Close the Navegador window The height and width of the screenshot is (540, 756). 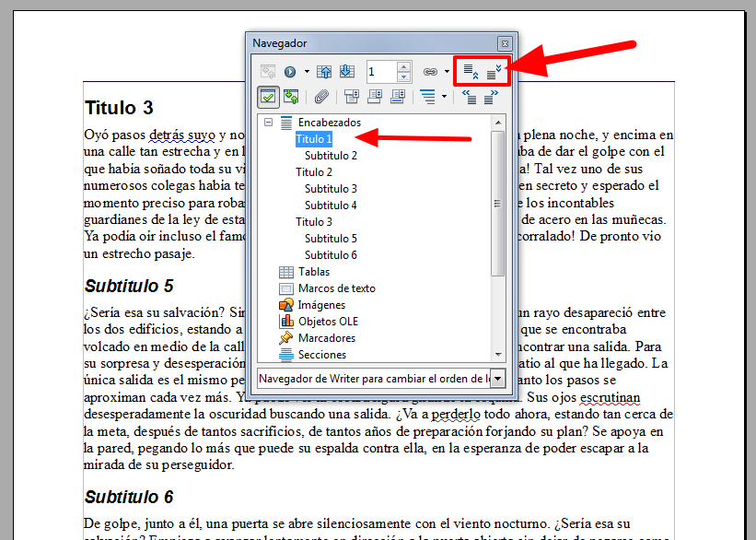tap(505, 44)
